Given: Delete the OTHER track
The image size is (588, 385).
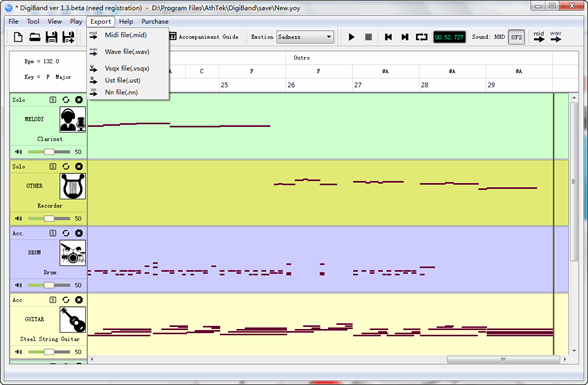Looking at the screenshot, I should click(x=79, y=166).
